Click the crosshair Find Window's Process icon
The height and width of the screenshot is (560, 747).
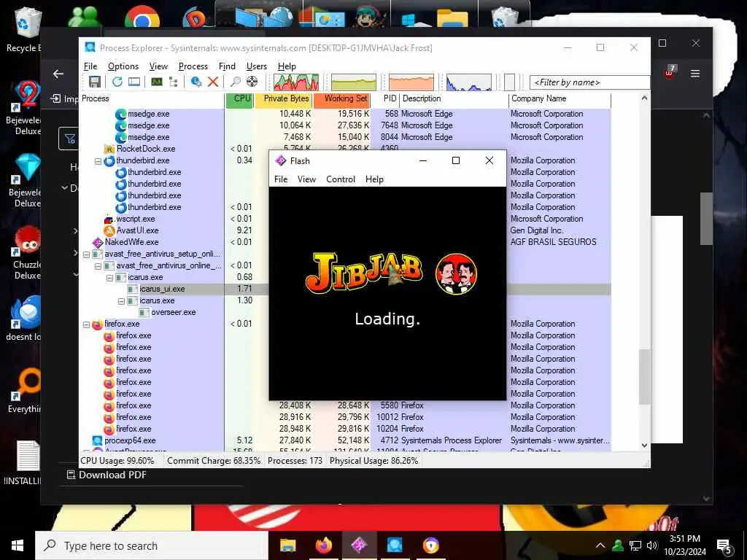[x=252, y=82]
